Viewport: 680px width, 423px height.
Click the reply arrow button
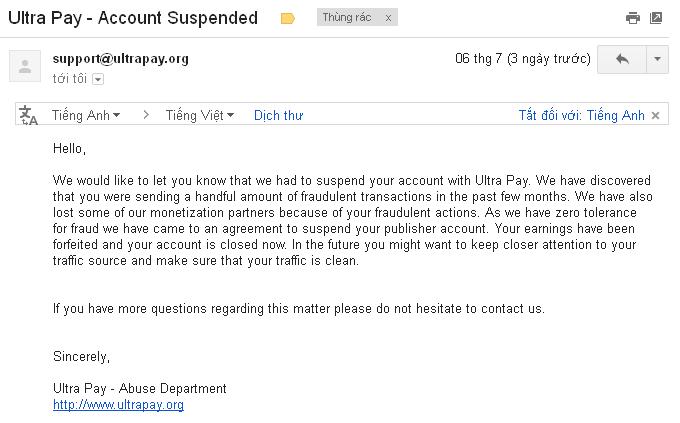point(622,59)
